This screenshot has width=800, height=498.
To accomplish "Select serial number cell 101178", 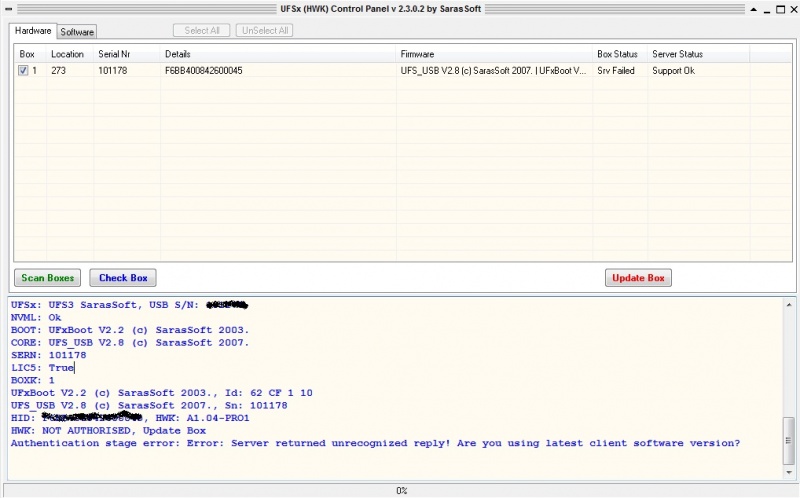I will 113,70.
